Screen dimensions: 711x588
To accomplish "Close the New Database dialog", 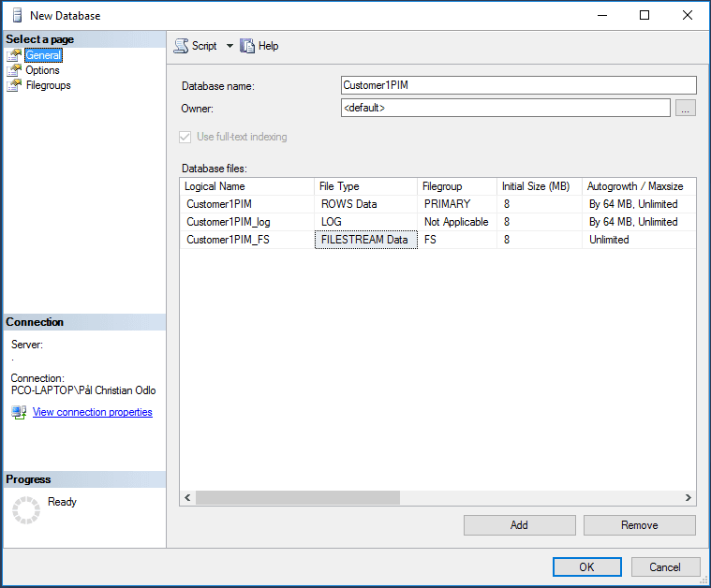I will 688,15.
